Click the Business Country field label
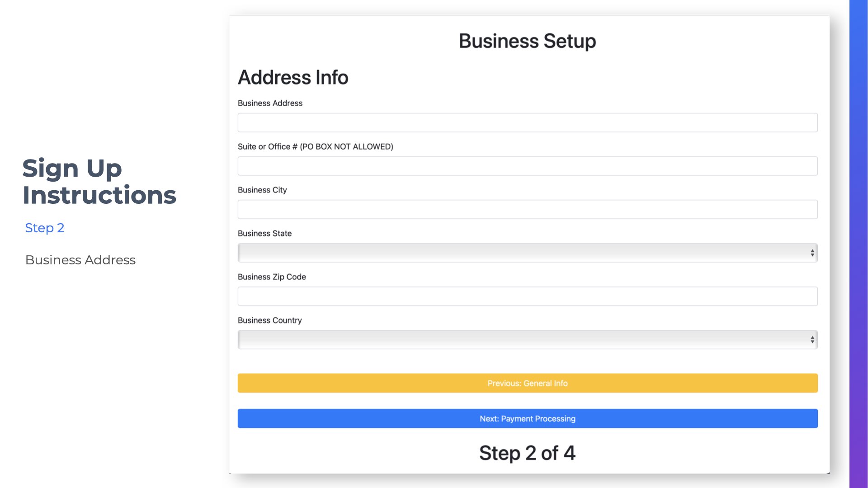Viewport: 868px width, 488px height. coord(269,320)
